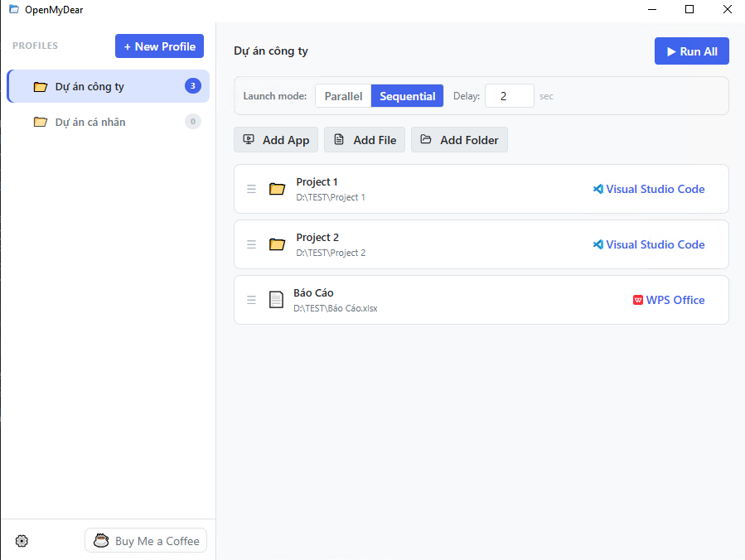Click the WPS Office logo icon

[x=638, y=300]
